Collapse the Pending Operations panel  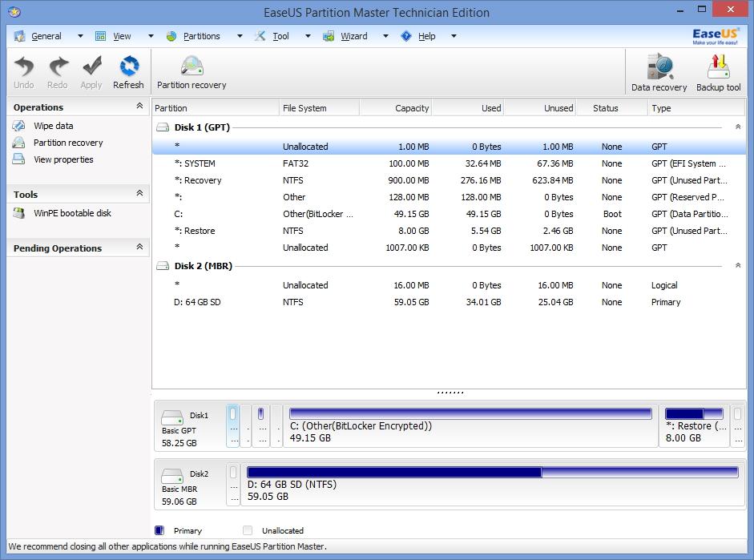(139, 247)
